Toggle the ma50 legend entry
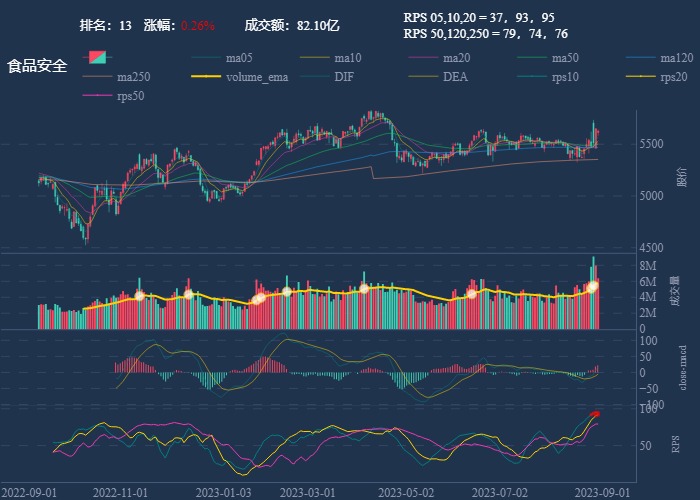This screenshot has width=700, height=500. (x=565, y=57)
